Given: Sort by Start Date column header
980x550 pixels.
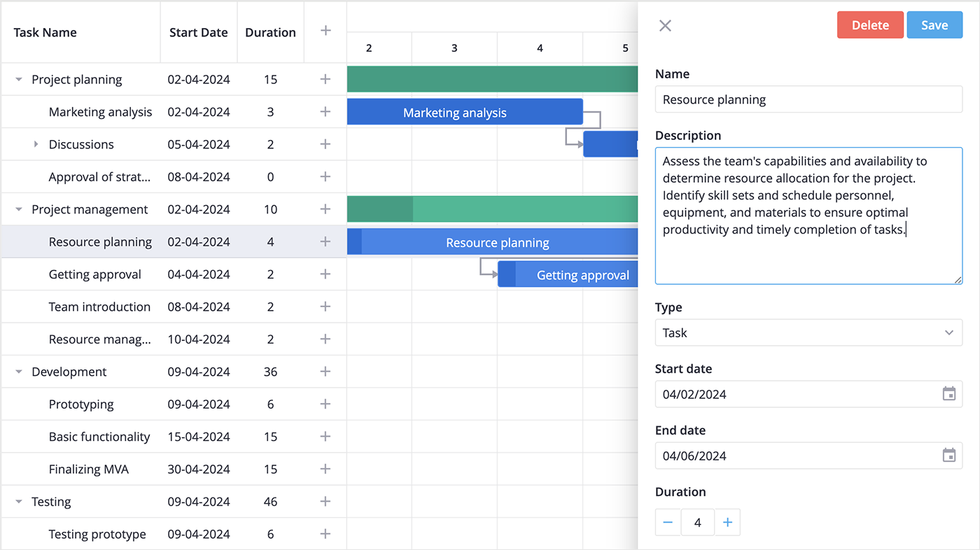Looking at the screenshot, I should coord(199,32).
